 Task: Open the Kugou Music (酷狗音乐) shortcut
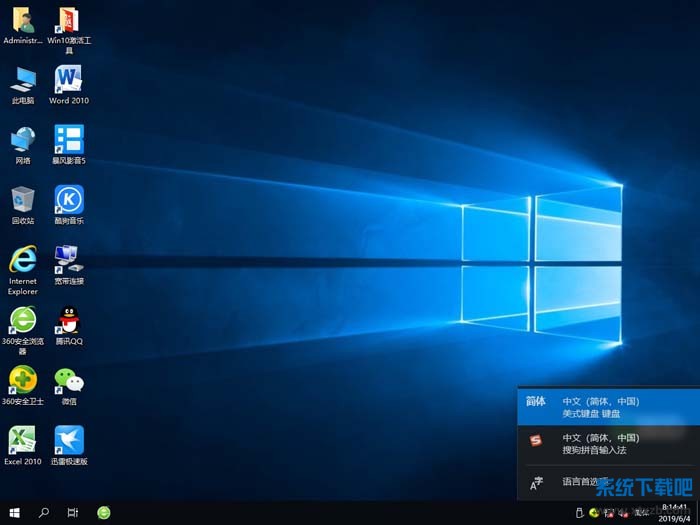pos(68,200)
